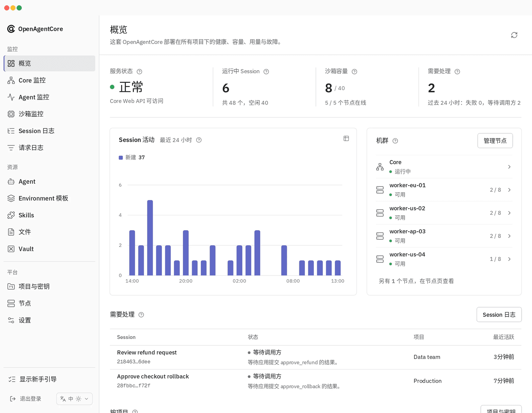The width and height of the screenshot is (532, 413).
Task: Click the worker-us-04 server icon
Action: [380, 259]
